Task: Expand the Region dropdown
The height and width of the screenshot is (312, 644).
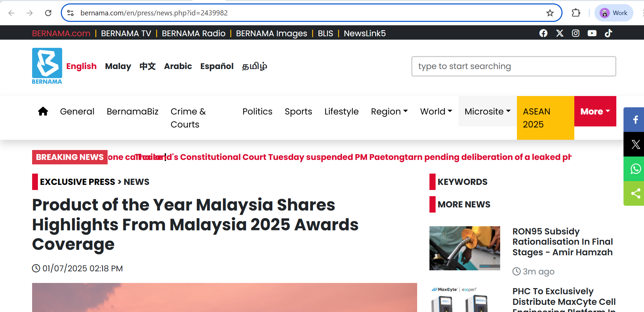Action: click(389, 111)
